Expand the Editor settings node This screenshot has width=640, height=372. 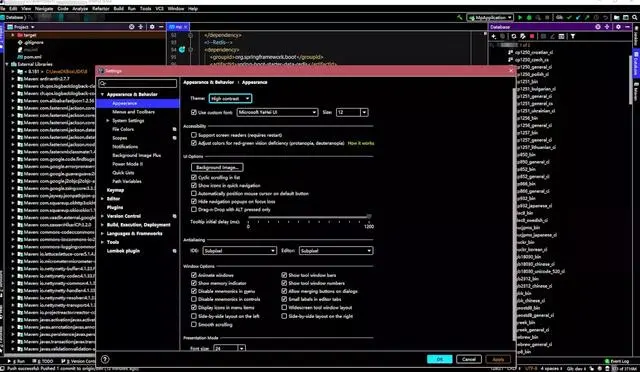[x=102, y=199]
